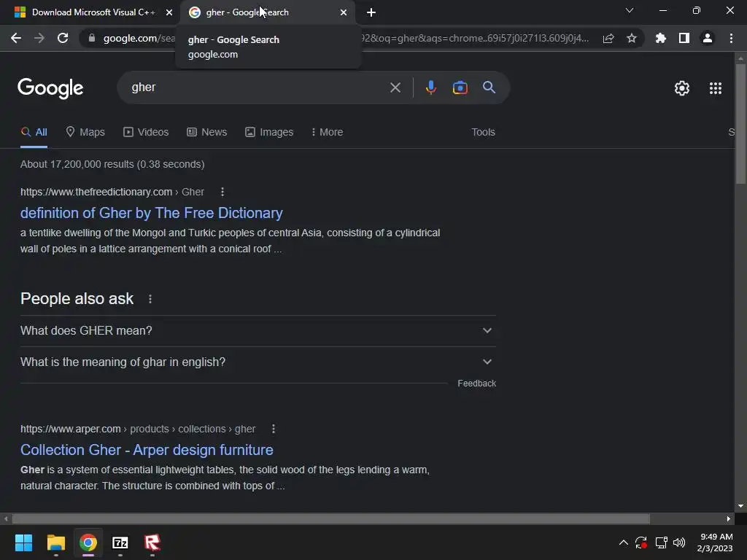Click the forward navigation arrow
747x560 pixels.
39,38
